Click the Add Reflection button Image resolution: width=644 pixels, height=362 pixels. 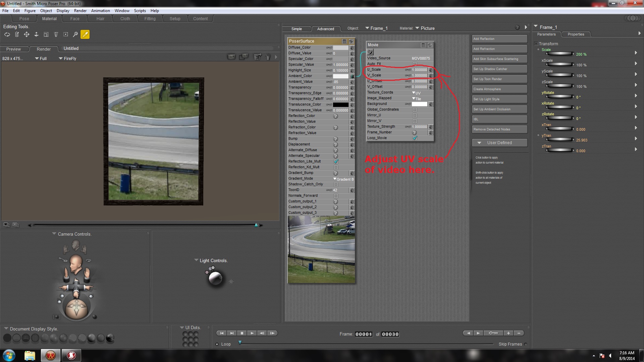499,39
